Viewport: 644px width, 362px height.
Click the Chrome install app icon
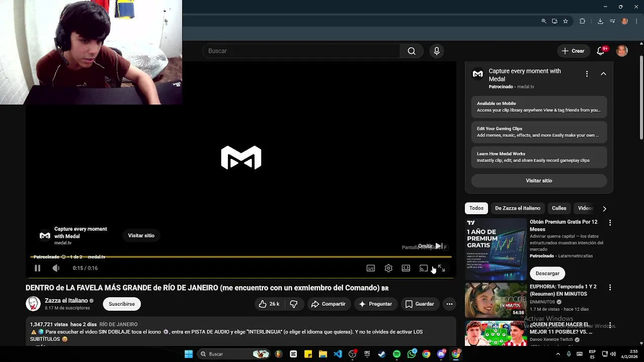tap(554, 21)
